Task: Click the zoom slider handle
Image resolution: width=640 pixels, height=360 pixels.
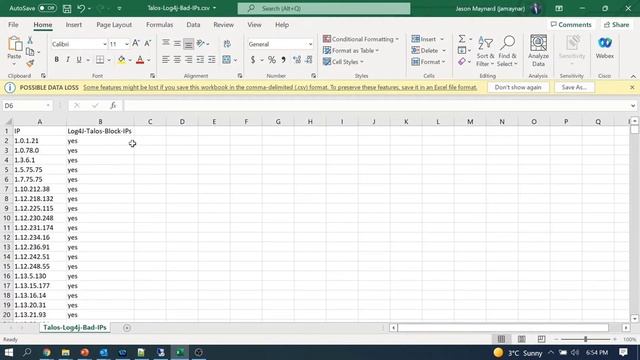Action: 585,339
